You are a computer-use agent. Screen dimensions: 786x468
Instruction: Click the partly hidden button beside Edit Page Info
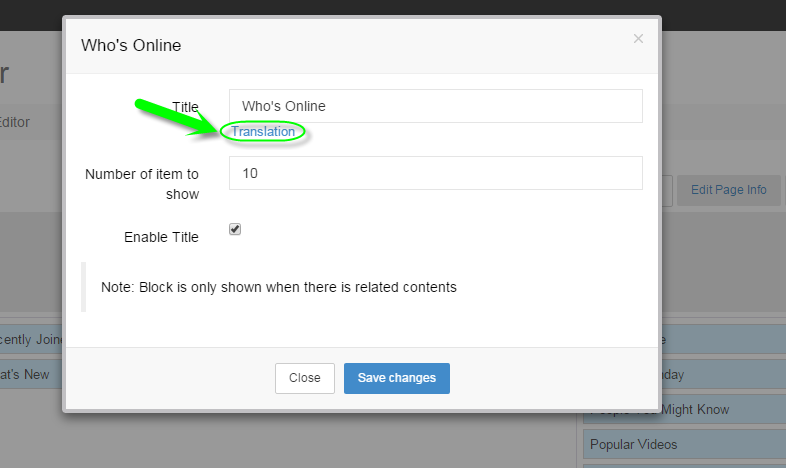[667, 190]
